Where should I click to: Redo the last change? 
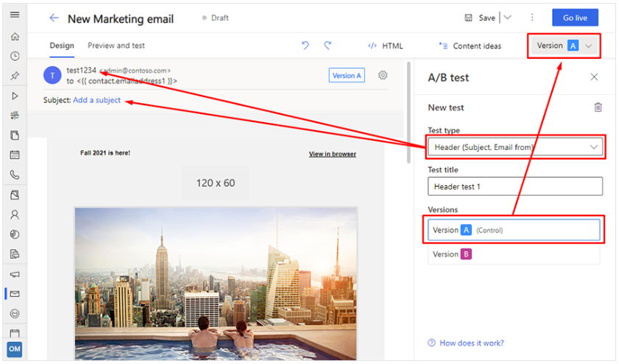[x=328, y=46]
